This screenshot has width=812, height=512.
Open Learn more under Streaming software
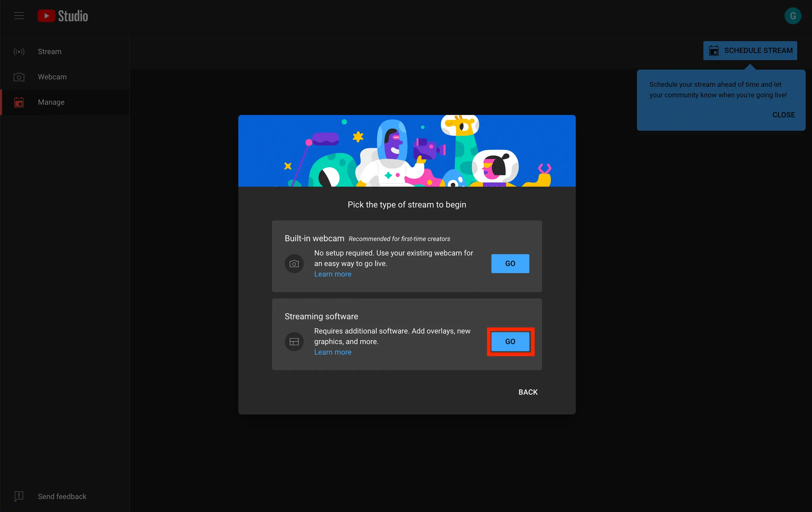(x=333, y=352)
